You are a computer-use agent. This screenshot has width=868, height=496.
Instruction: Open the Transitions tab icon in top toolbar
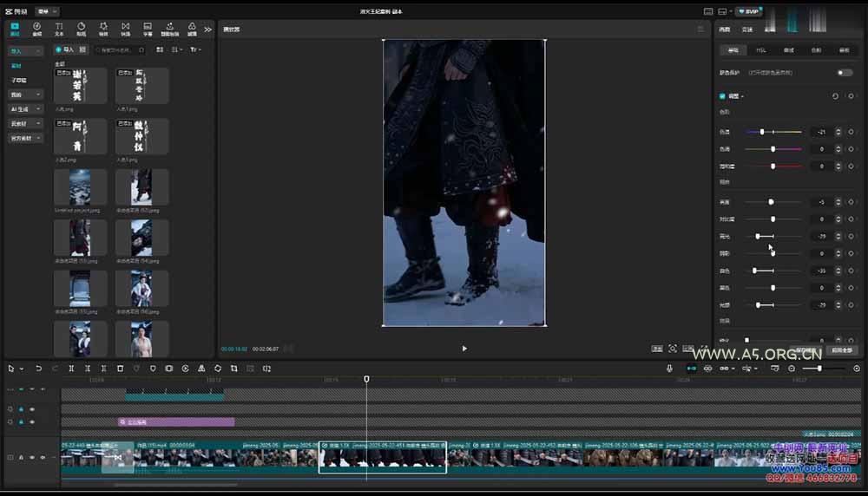point(126,29)
